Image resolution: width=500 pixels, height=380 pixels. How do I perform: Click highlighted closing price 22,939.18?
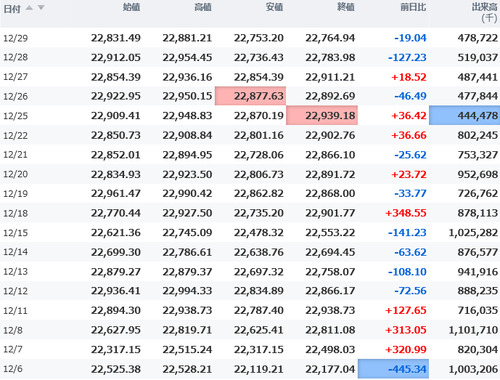pyautogui.click(x=322, y=116)
